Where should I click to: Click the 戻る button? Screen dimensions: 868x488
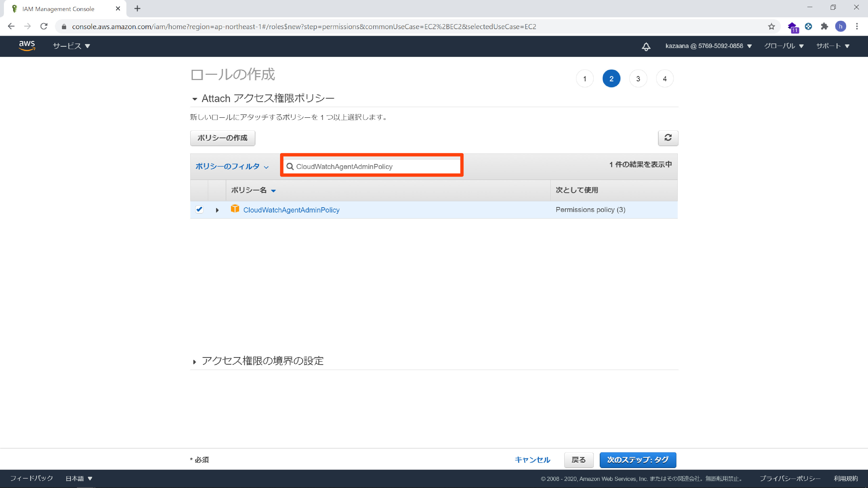point(578,460)
